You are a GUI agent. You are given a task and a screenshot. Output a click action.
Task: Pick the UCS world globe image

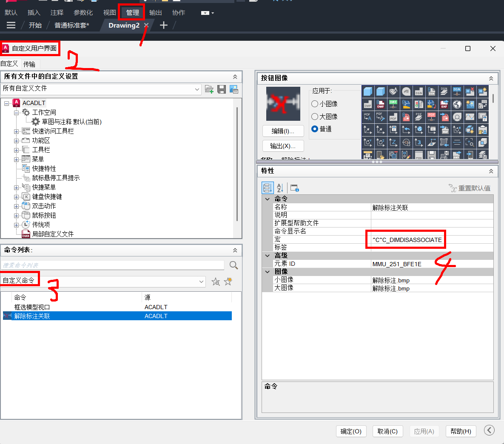click(419, 130)
